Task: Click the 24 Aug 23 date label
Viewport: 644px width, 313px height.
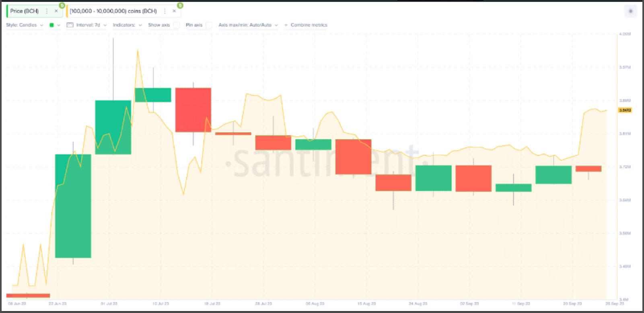Action: tap(418, 304)
